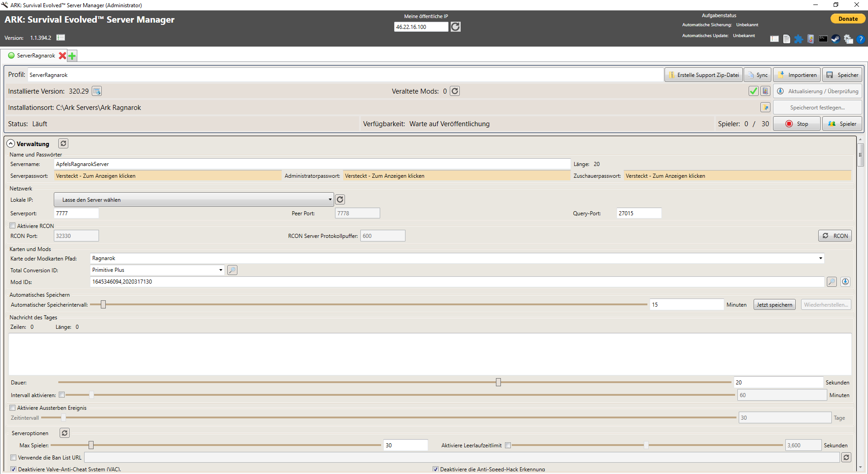Screen dimensions: 868x474
Task: Click the Max Spieler slider handle
Action: click(x=91, y=445)
